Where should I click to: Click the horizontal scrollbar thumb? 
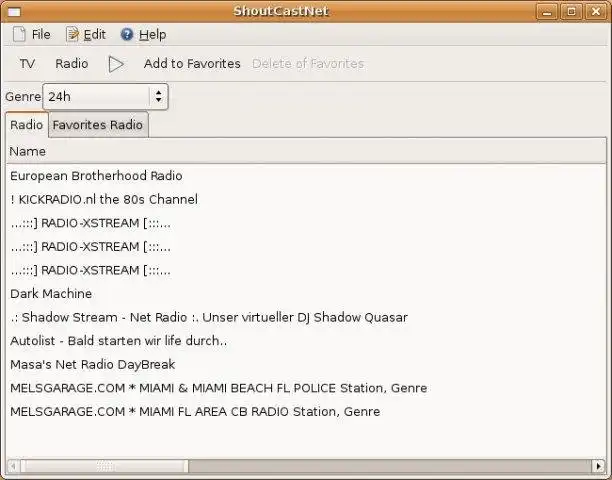click(x=105, y=466)
